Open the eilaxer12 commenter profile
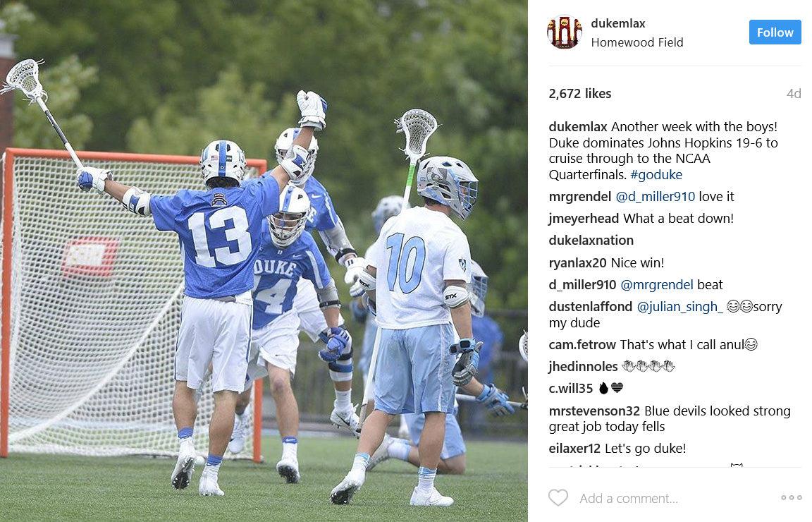 coord(574,449)
